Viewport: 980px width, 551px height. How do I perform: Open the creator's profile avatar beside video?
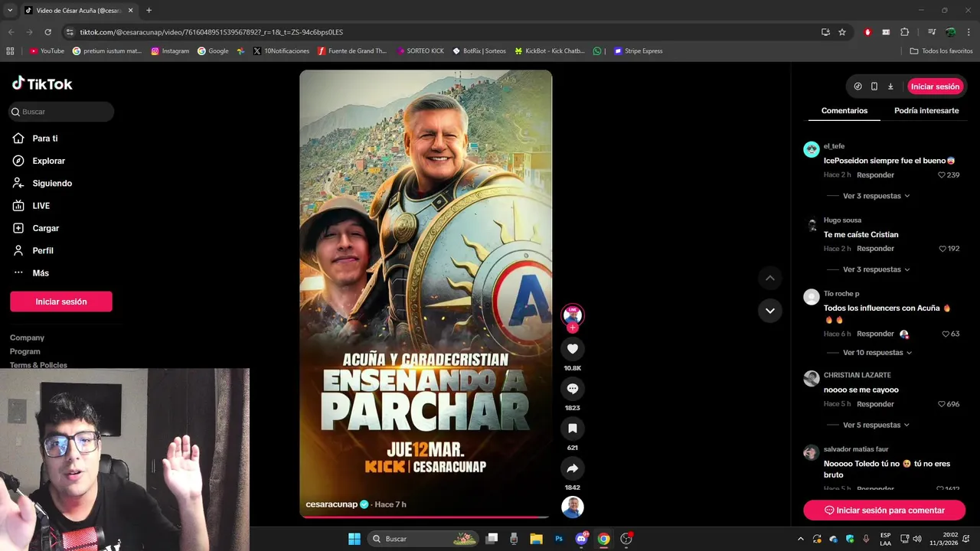[x=572, y=314]
